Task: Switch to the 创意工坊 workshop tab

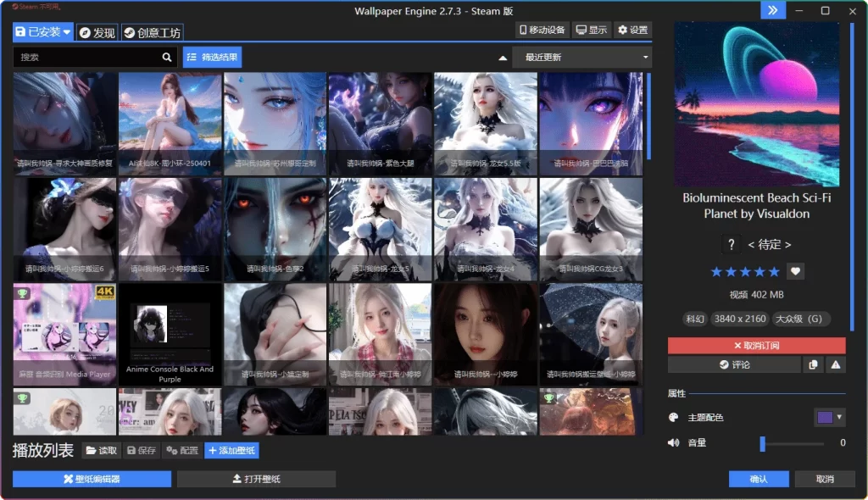Action: click(152, 32)
